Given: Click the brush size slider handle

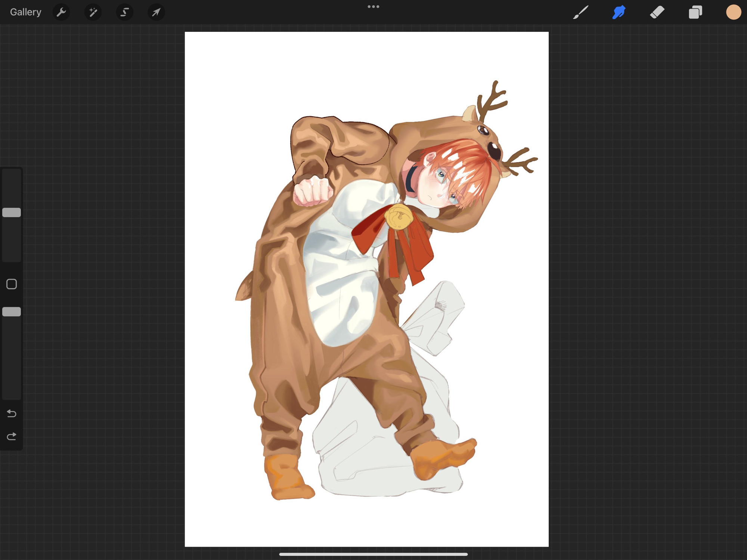Looking at the screenshot, I should point(12,213).
